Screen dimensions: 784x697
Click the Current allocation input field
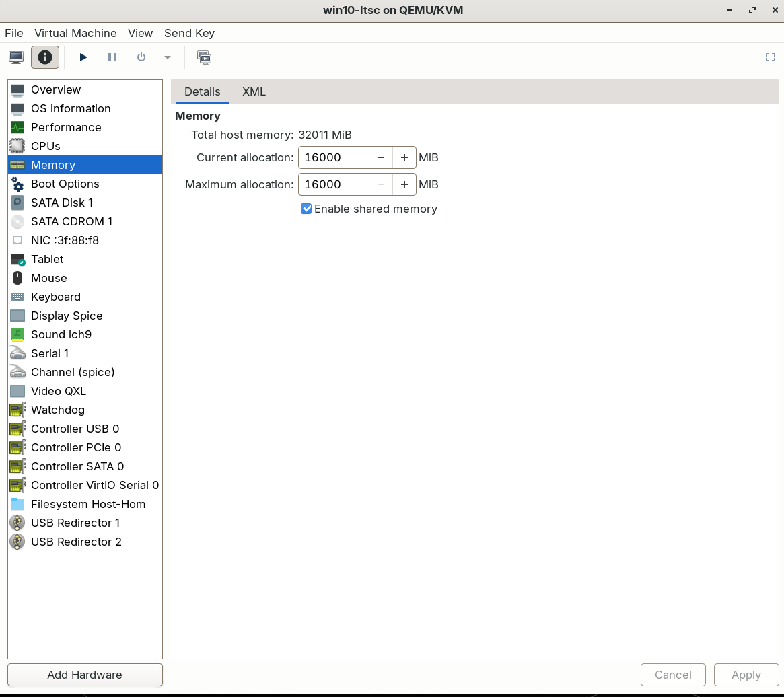tap(334, 157)
